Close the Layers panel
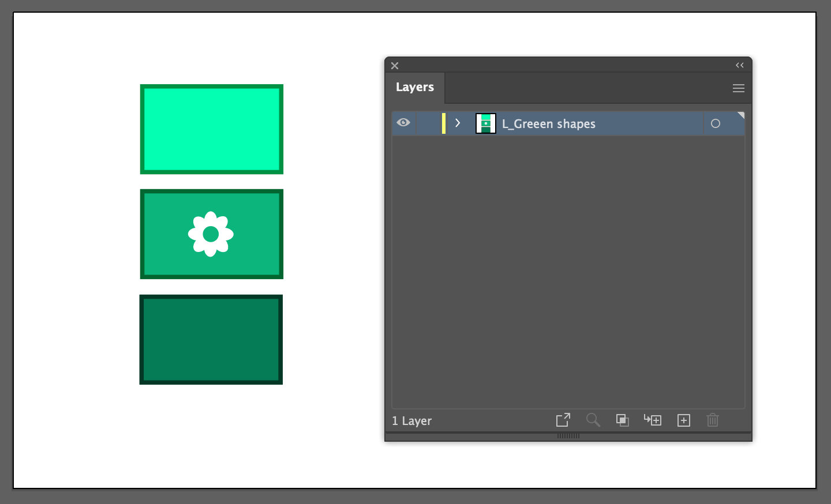The height and width of the screenshot is (504, 831). tap(395, 66)
